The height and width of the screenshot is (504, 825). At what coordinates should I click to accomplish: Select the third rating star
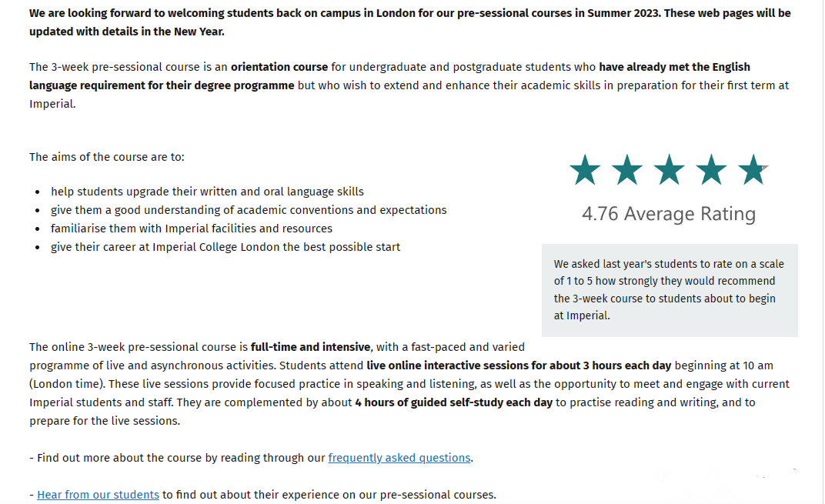(669, 170)
